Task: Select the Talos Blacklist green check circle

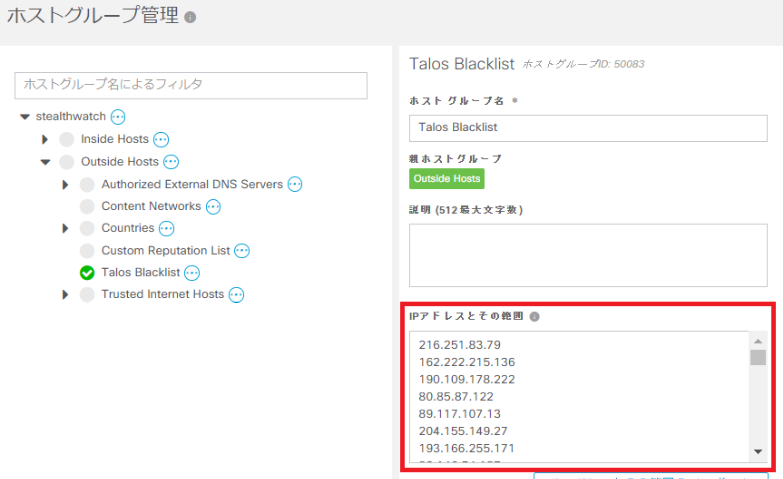Action: click(87, 273)
